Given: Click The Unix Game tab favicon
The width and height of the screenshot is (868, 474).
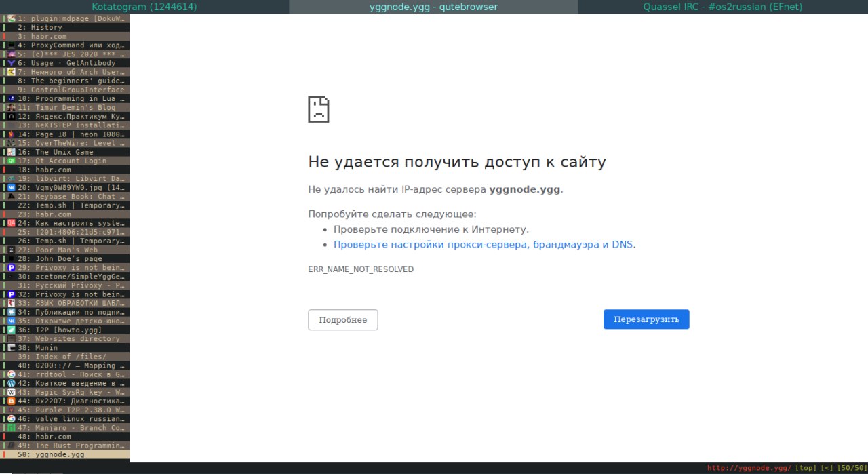Looking at the screenshot, I should [12, 152].
